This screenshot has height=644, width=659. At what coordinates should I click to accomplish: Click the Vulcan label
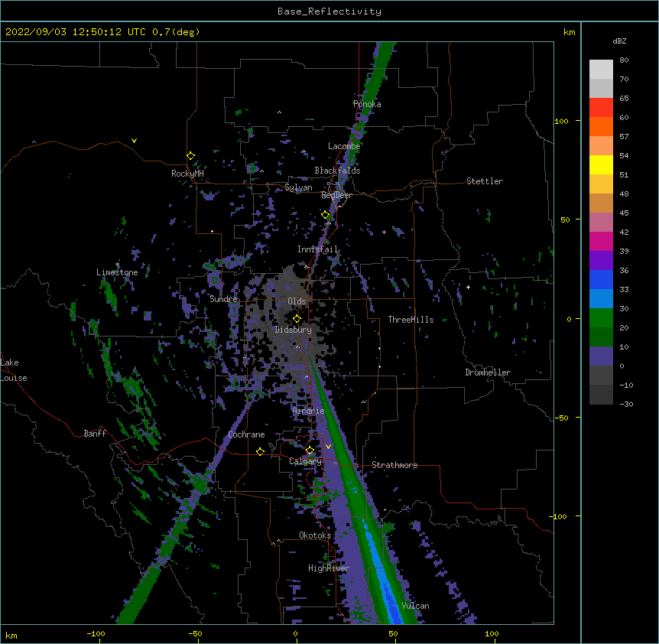415,606
